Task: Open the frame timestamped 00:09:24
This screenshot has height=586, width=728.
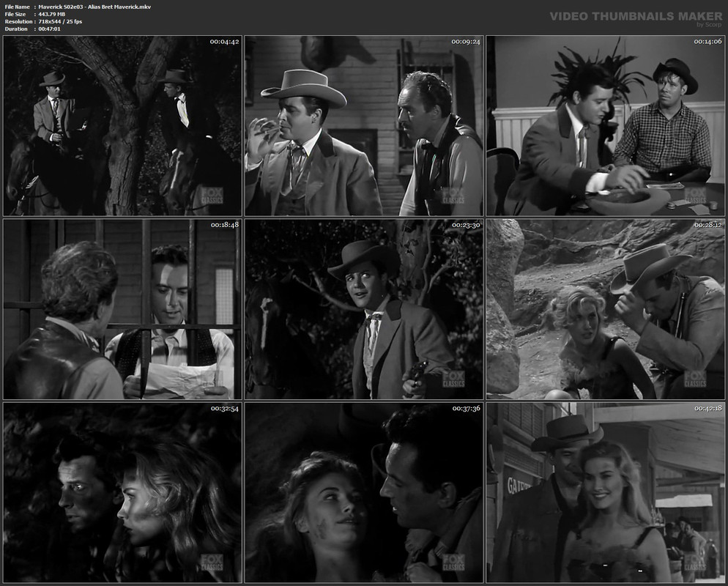Action: coord(364,126)
